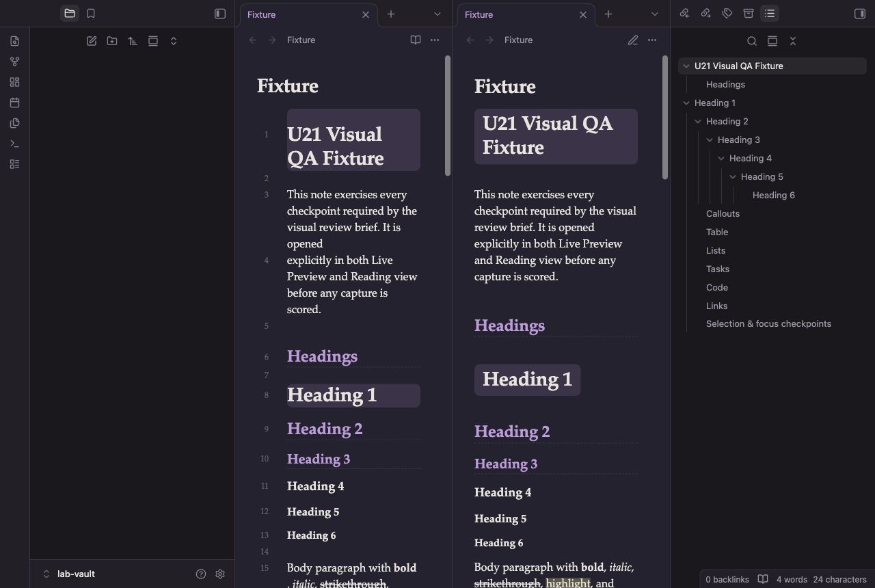Open tab list dropdown in left pane
The height and width of the screenshot is (588, 875).
[x=437, y=14]
